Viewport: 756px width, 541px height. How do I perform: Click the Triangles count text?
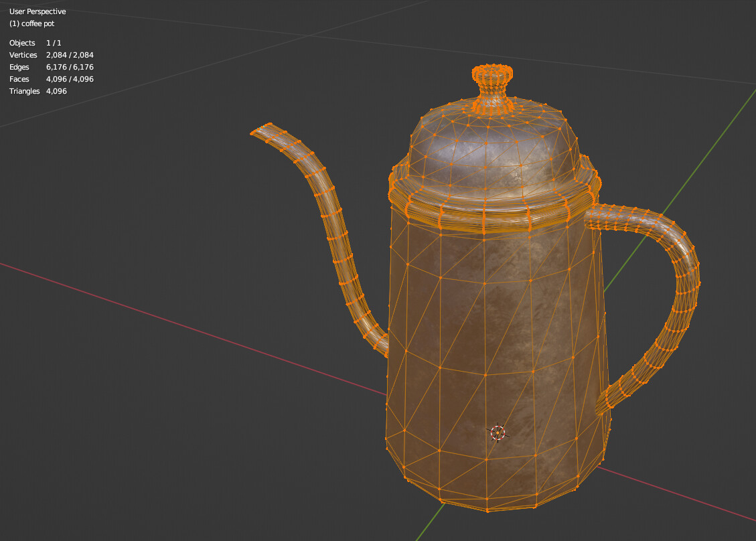point(37,91)
